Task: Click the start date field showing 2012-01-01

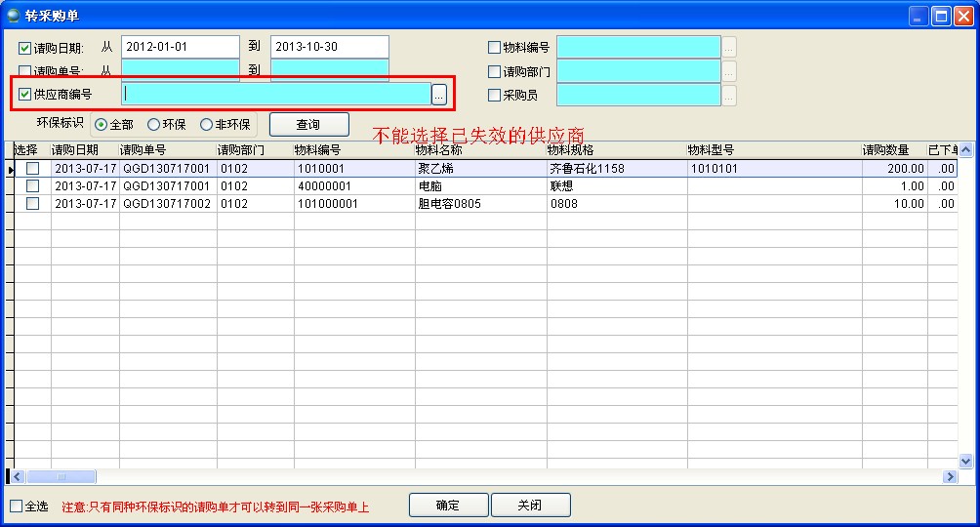Action: click(x=180, y=47)
